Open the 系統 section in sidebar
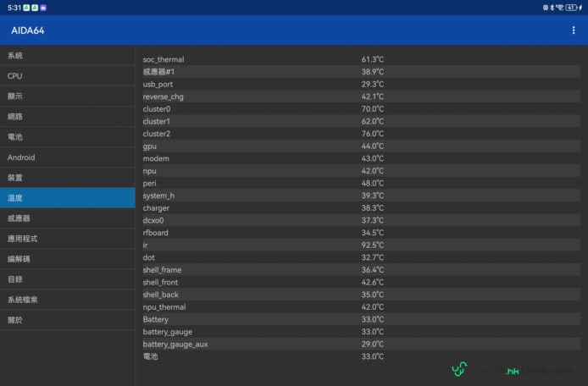The height and width of the screenshot is (386, 588). [67, 56]
